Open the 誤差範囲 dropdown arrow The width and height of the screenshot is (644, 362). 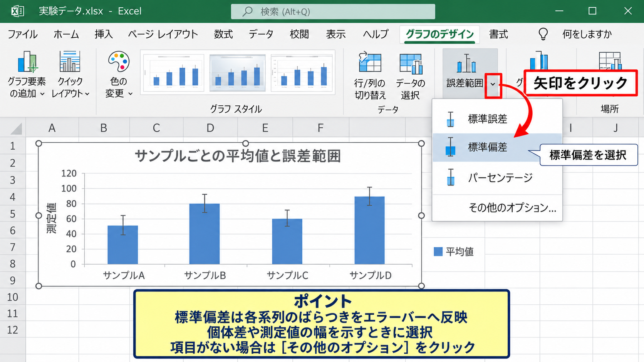[x=493, y=84]
